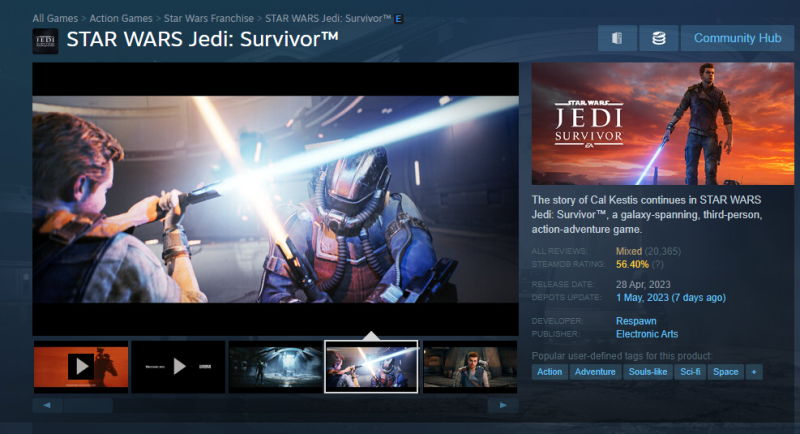Click the STAR WARS Jedi: Survivor breadcrumb link
This screenshot has width=800, height=434.
pos(328,18)
